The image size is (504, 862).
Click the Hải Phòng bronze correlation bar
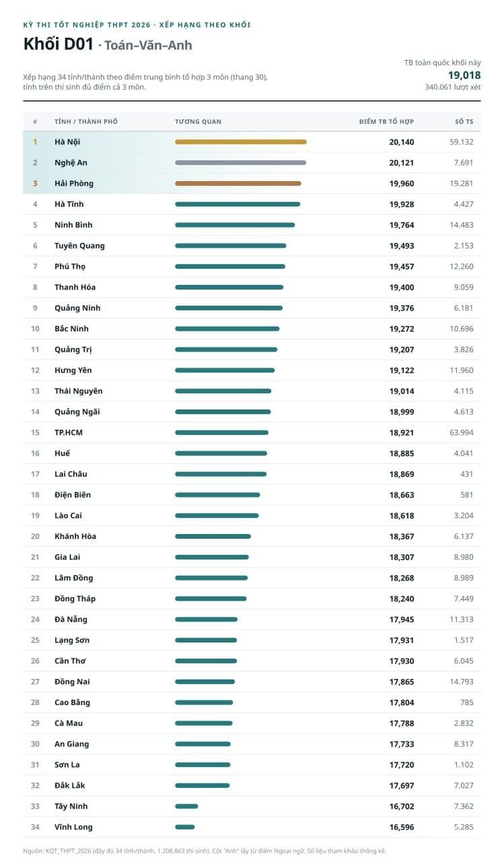(238, 183)
